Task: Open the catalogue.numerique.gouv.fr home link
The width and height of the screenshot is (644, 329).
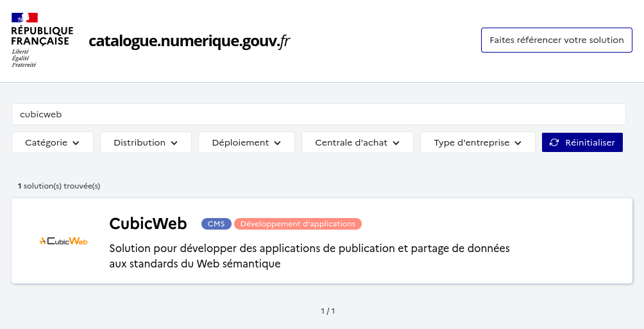Action: pyautogui.click(x=189, y=41)
